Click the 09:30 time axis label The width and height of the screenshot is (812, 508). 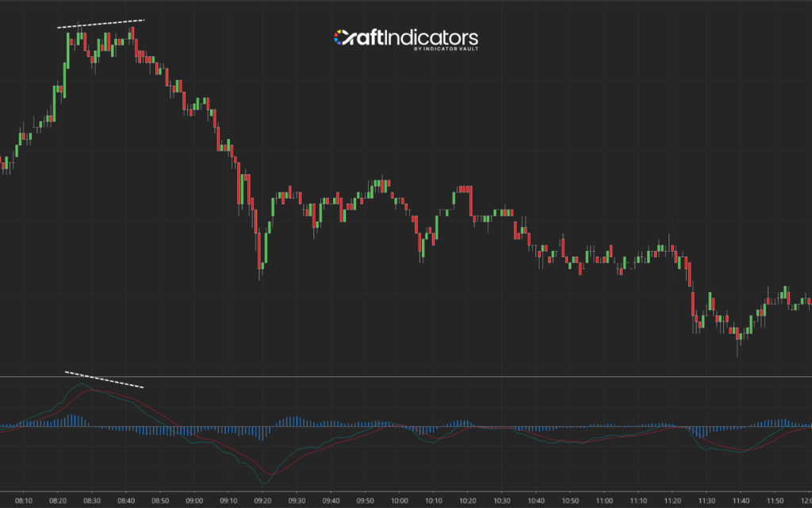(x=297, y=501)
